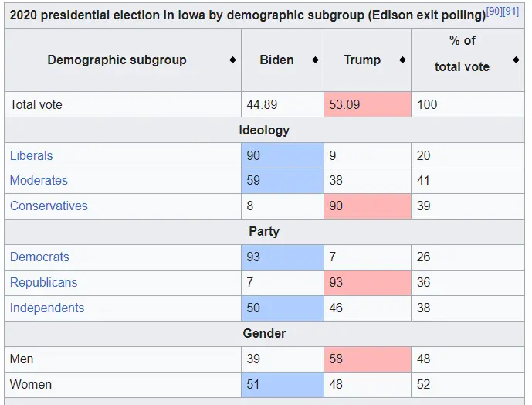Click sort arrows in Biden column header
532x405 pixels.
[x=315, y=60]
